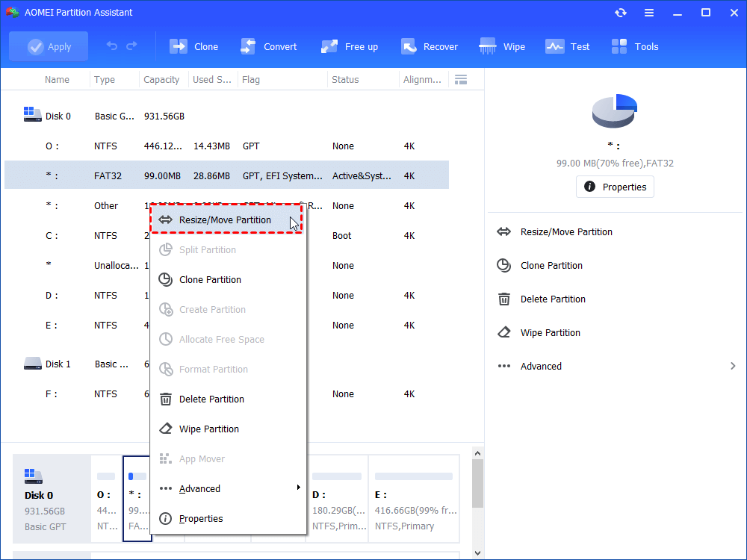Click the refresh icon in title bar

tap(620, 13)
